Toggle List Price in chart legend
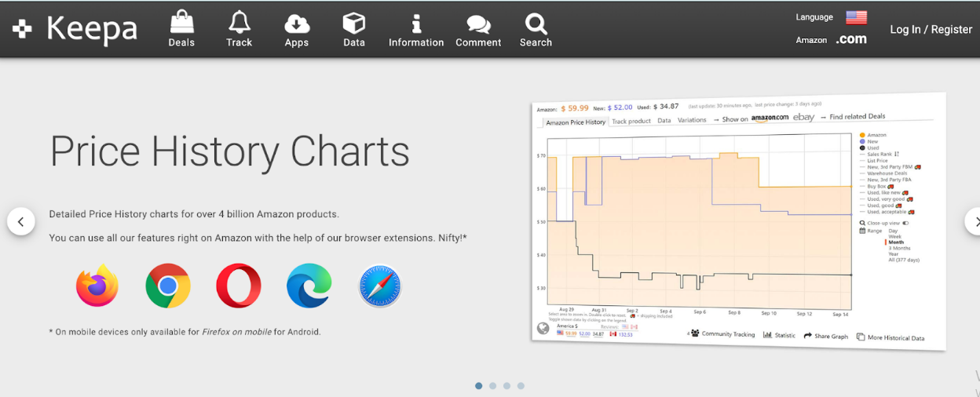980x397 pixels. pos(874,161)
